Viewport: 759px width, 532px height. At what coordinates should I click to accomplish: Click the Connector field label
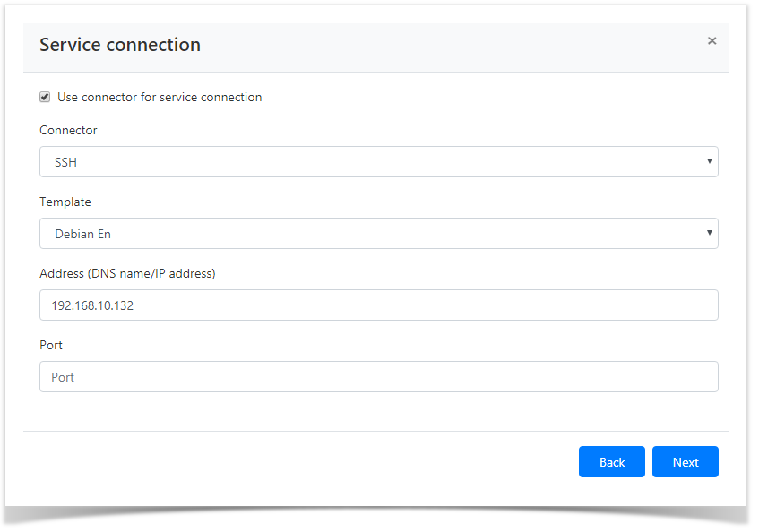68,130
